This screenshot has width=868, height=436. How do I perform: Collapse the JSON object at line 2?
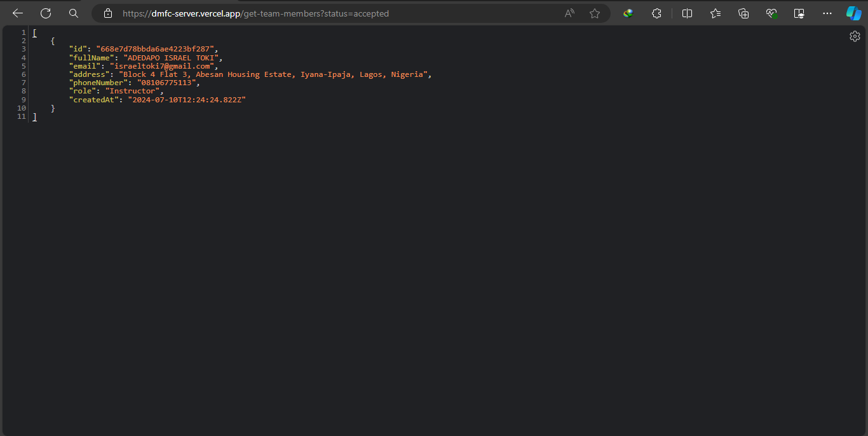53,40
